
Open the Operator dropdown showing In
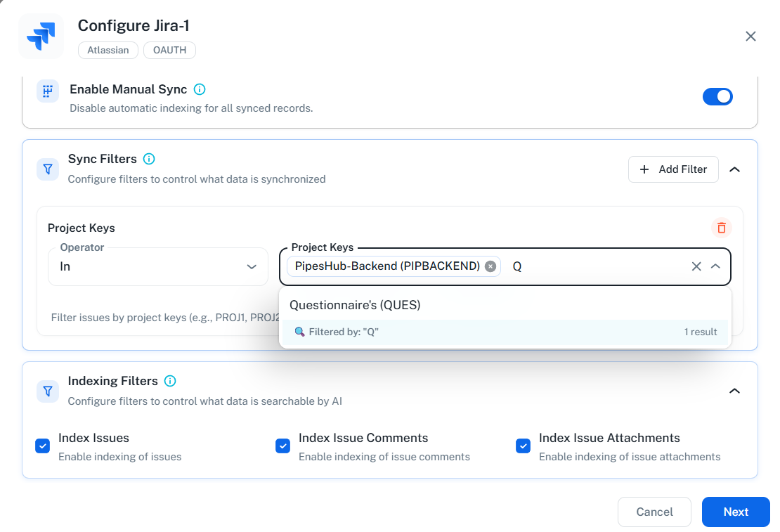coord(157,266)
